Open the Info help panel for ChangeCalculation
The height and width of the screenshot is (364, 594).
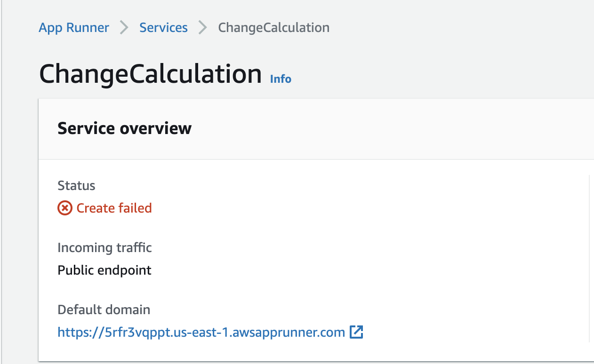pos(280,79)
